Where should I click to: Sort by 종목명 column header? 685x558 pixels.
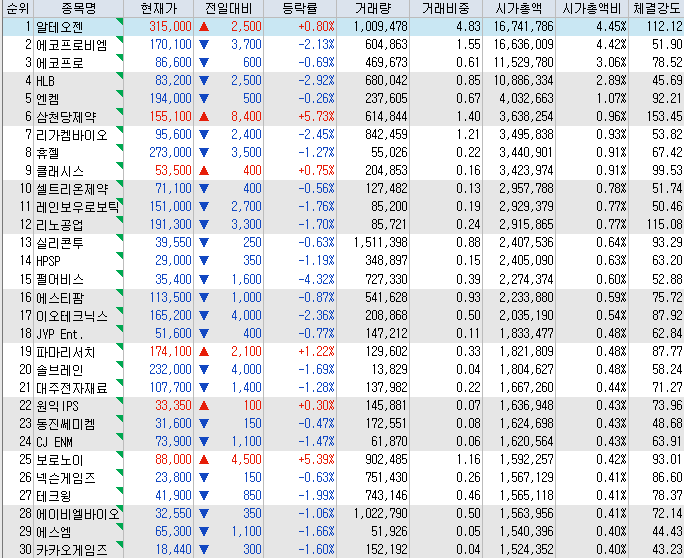(79, 8)
